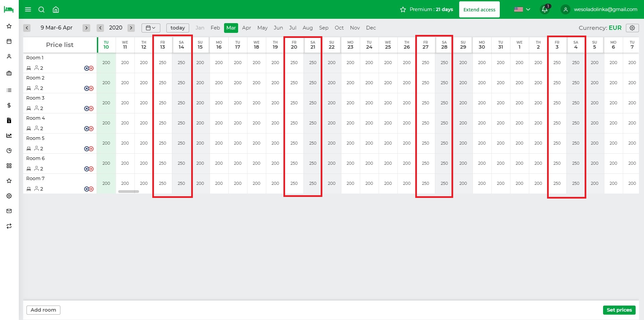The height and width of the screenshot is (320, 644).
Task: Open the line chart icon in sidebar
Action: pyautogui.click(x=9, y=136)
